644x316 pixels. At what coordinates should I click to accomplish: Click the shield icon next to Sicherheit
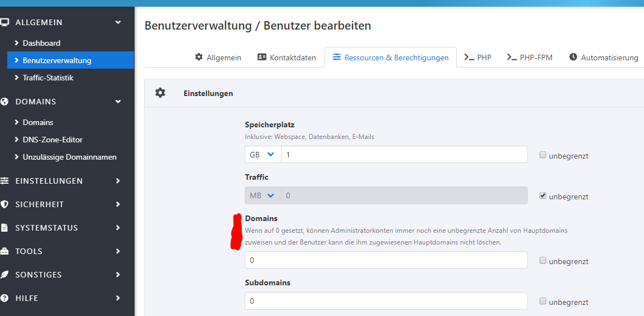(x=4, y=204)
